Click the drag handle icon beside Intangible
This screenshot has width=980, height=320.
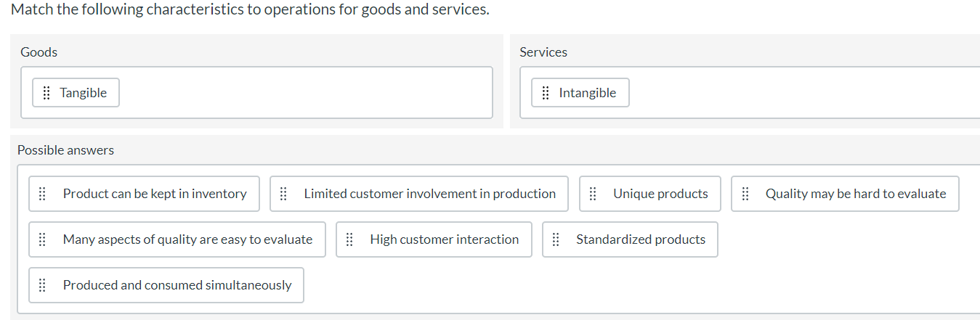pyautogui.click(x=546, y=93)
